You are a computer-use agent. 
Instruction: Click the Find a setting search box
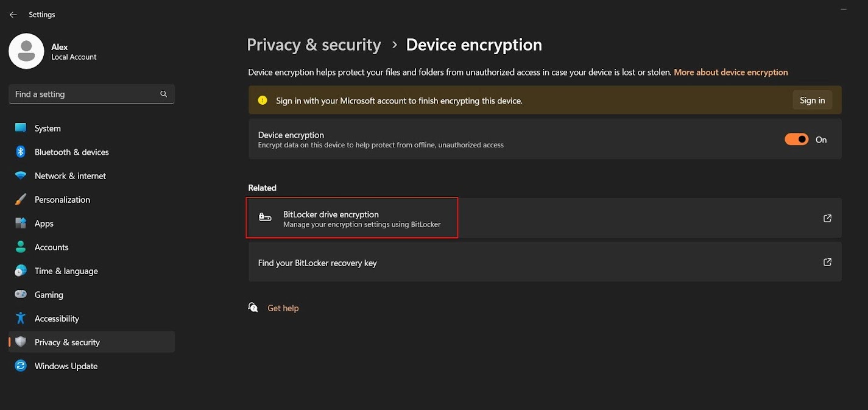[x=84, y=94]
